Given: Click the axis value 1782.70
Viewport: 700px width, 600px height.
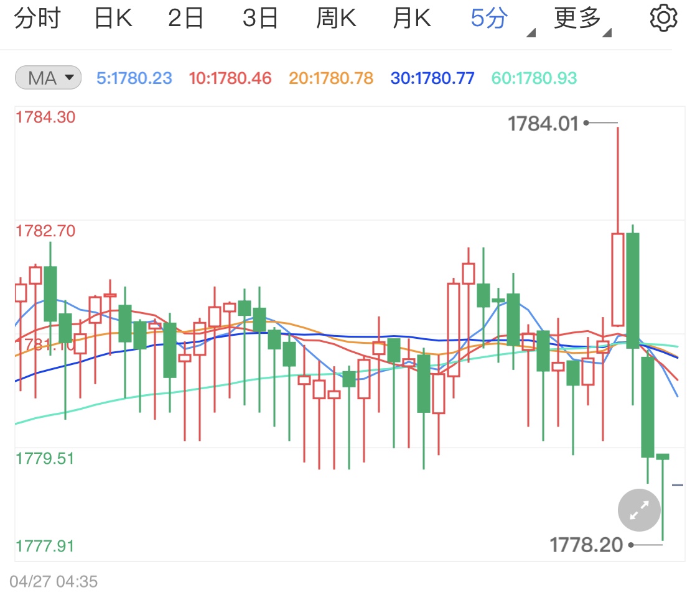Looking at the screenshot, I should [45, 231].
